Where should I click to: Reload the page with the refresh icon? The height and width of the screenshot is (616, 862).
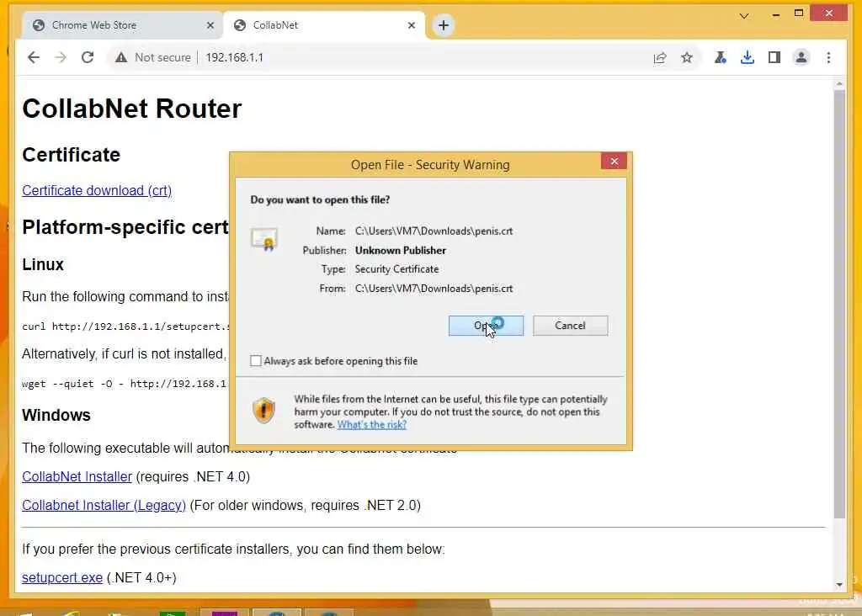click(88, 57)
